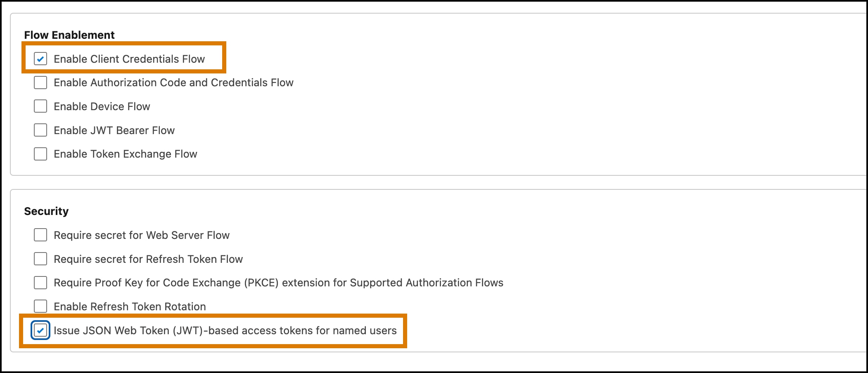Check Require secret for Web Server Flow
The width and height of the screenshot is (868, 373).
[40, 235]
